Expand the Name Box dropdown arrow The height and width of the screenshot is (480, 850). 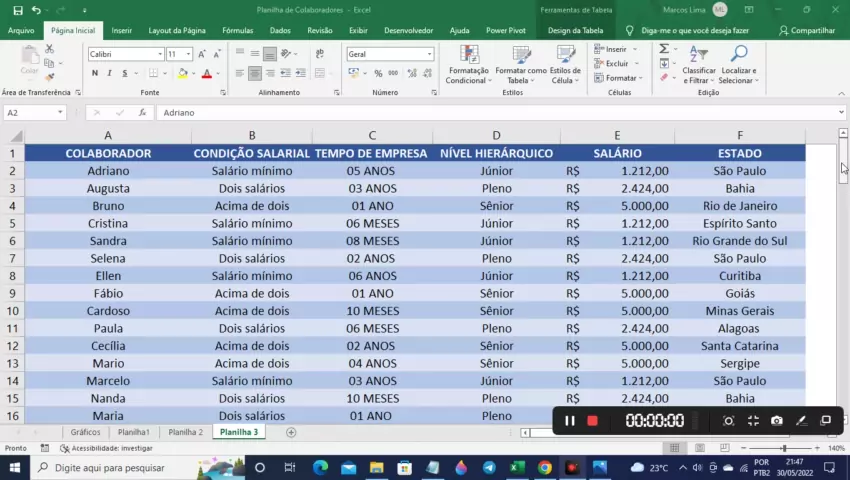[61, 113]
